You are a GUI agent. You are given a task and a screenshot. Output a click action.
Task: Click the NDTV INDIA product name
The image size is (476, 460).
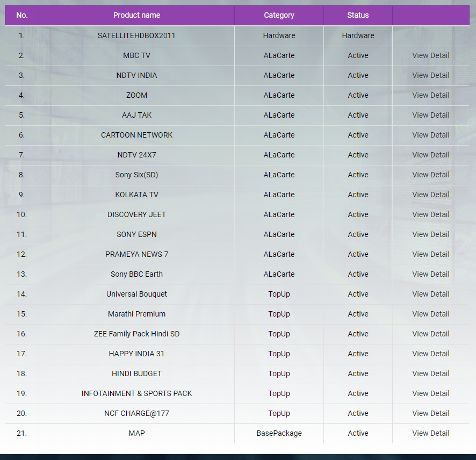click(136, 75)
